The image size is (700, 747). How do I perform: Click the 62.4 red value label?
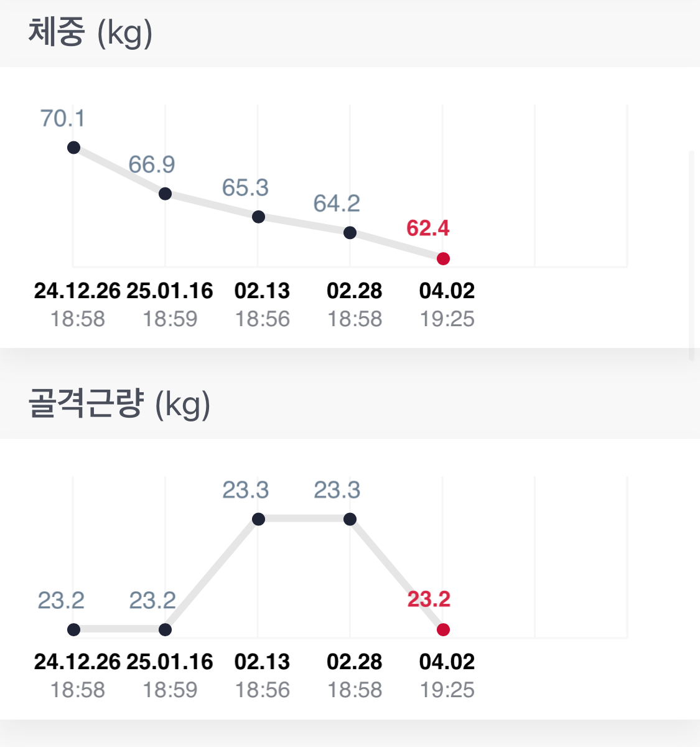pyautogui.click(x=427, y=228)
